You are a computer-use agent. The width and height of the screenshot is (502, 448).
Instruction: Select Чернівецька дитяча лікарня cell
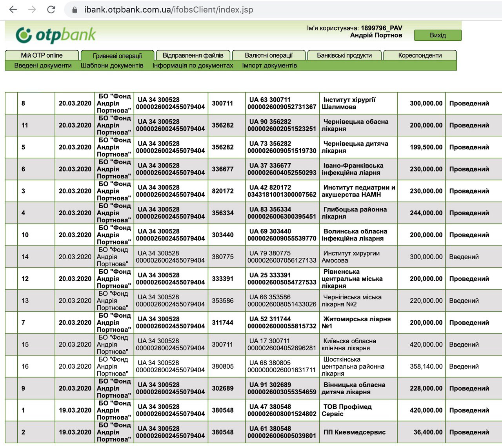click(x=358, y=147)
